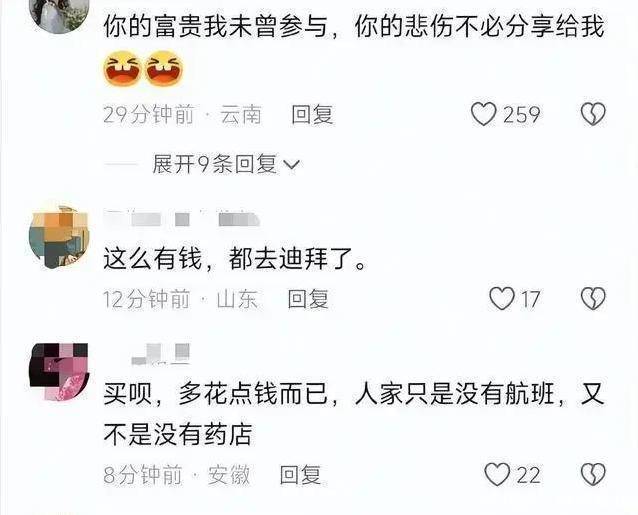Open blurred username above 这么有钱 comment
The width and height of the screenshot is (638, 515).
[x=182, y=219]
